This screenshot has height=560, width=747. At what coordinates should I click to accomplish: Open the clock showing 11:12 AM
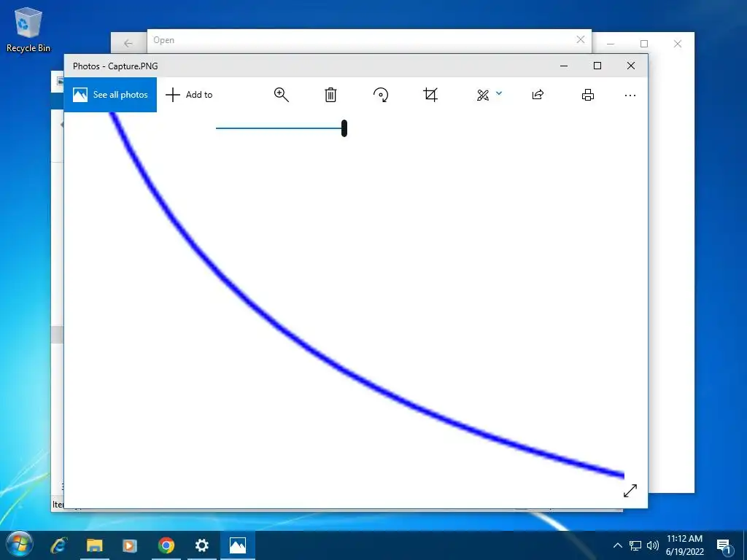pos(684,545)
